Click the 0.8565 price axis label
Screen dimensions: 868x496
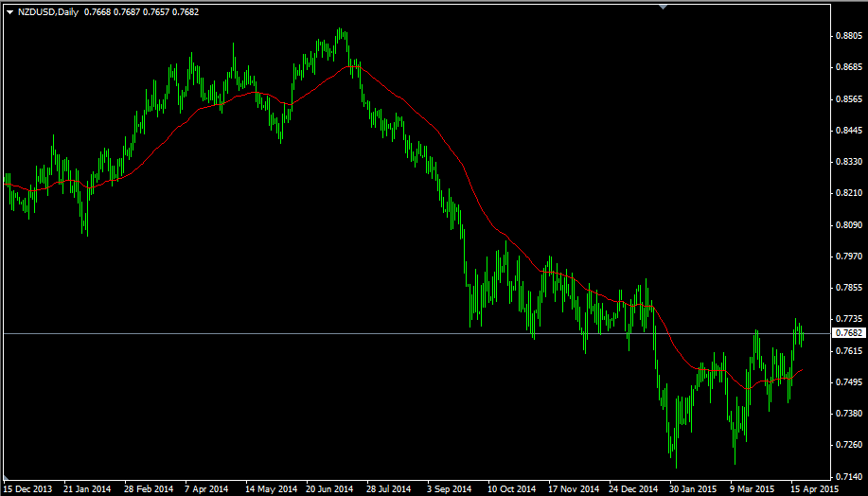pyautogui.click(x=849, y=99)
